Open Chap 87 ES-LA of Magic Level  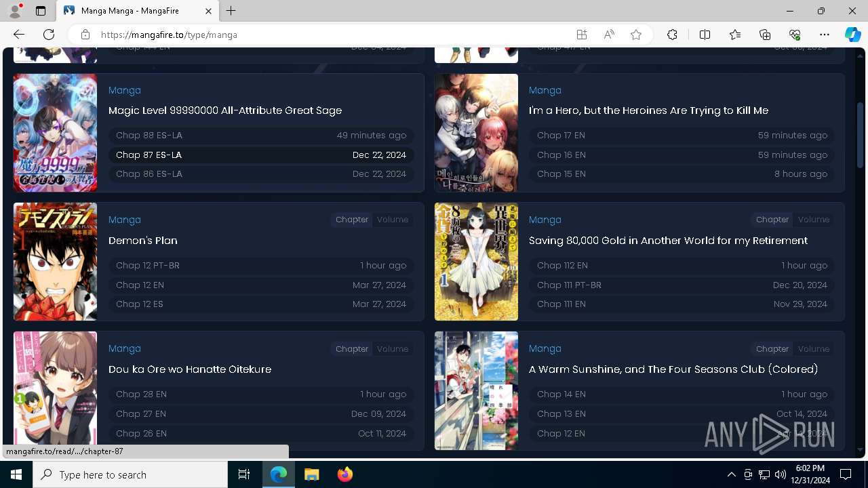click(261, 155)
